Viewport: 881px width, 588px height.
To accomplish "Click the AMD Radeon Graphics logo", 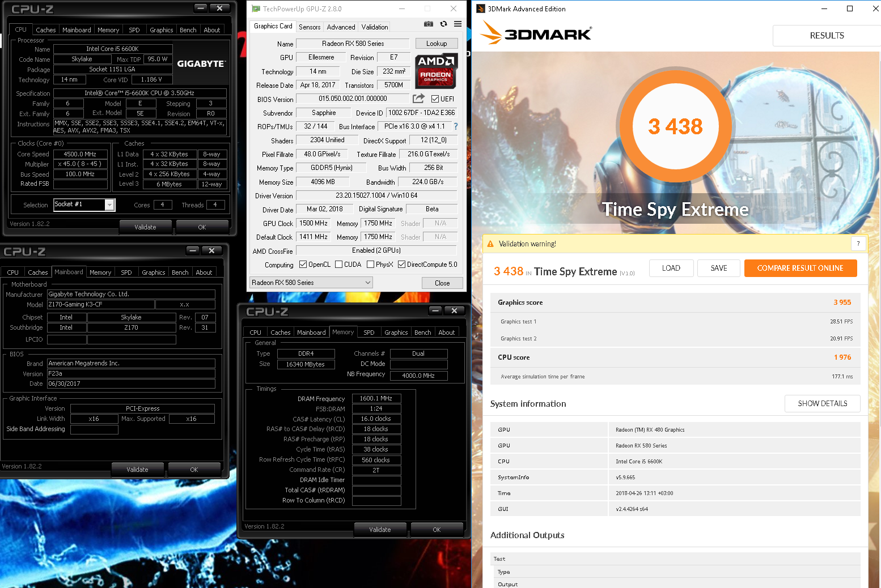I will tap(435, 71).
